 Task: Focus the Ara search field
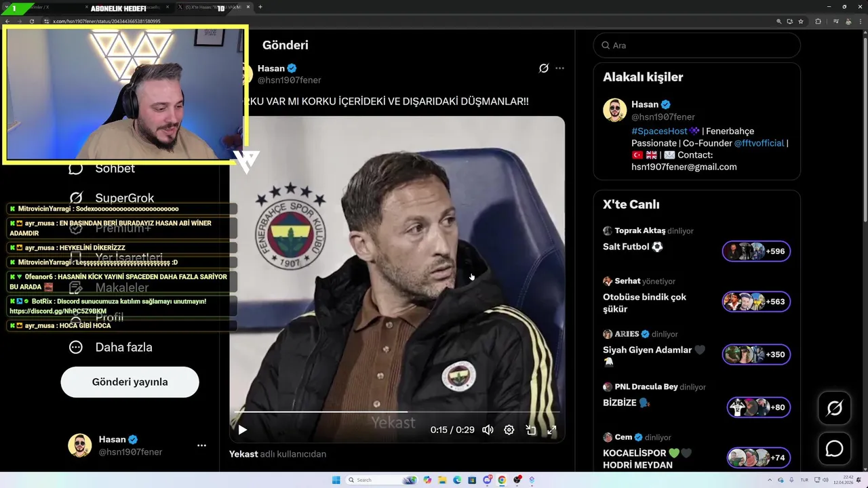pos(697,45)
